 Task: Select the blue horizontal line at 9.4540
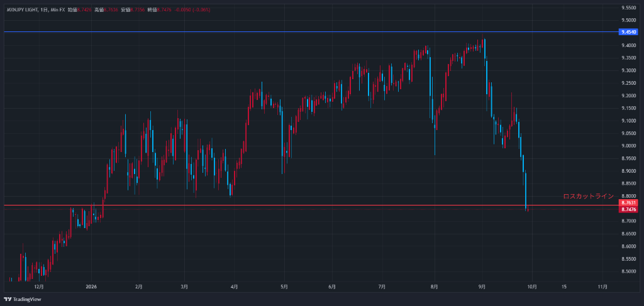click(x=308, y=32)
